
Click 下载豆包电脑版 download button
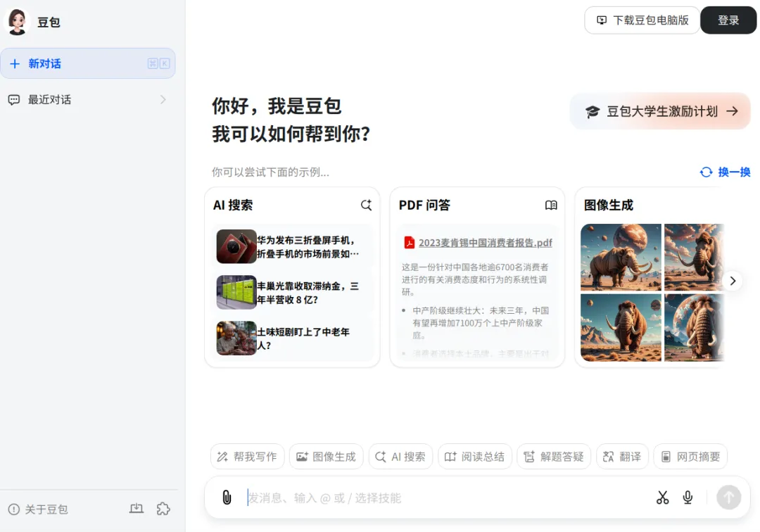(x=642, y=20)
